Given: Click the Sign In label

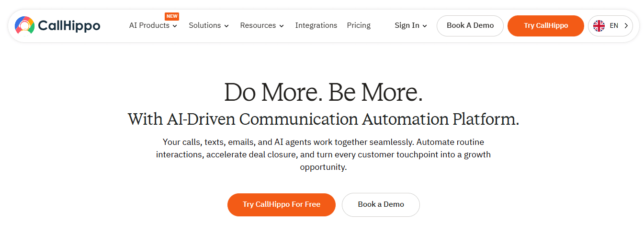Looking at the screenshot, I should pyautogui.click(x=407, y=25).
